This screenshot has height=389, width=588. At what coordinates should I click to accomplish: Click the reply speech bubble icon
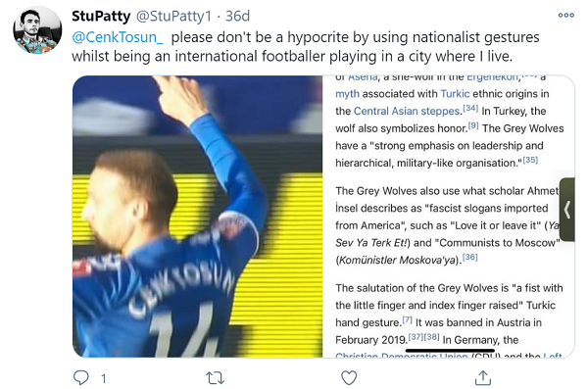coord(81,378)
